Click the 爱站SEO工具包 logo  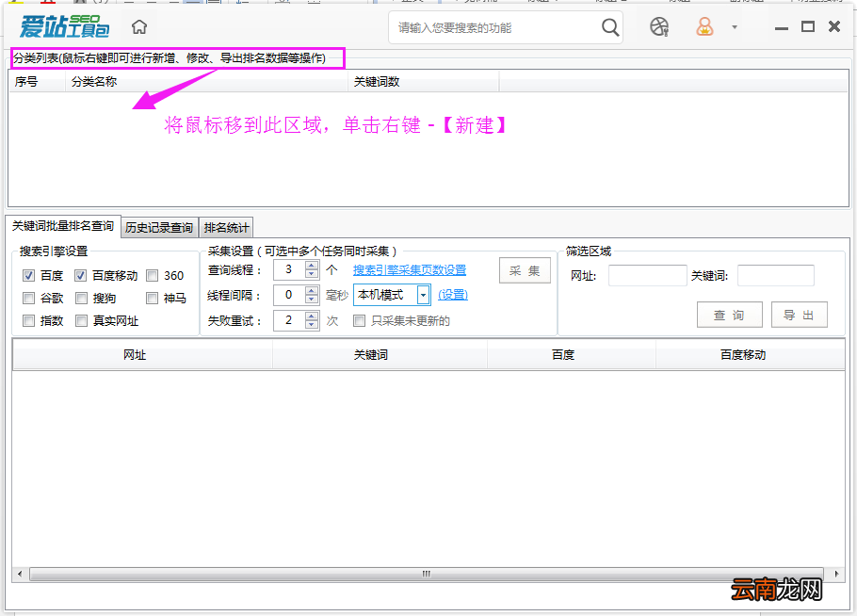tap(64, 26)
